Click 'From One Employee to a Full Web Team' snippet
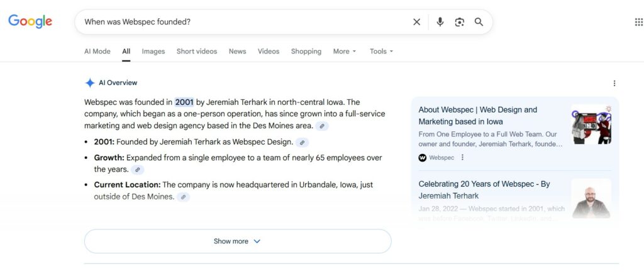644x276 pixels. (x=491, y=139)
